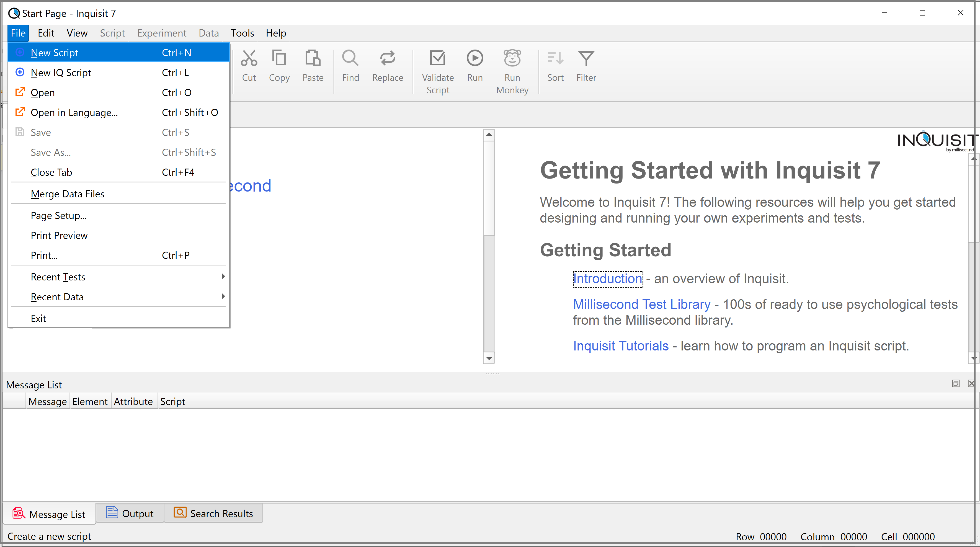This screenshot has width=980, height=547.
Task: Open the Edit menu
Action: [46, 33]
